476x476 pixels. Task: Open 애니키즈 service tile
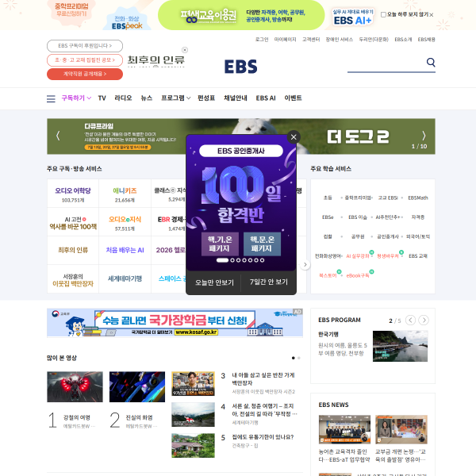(x=125, y=194)
